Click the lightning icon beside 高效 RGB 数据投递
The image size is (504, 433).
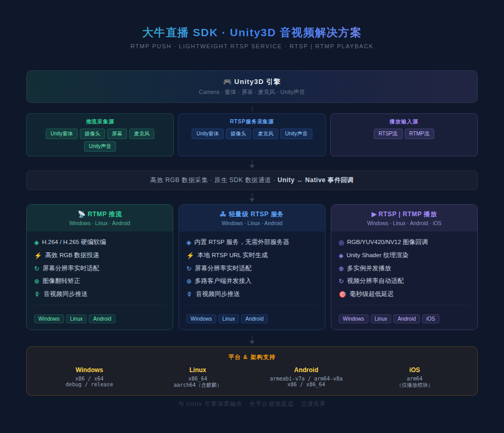(38, 256)
